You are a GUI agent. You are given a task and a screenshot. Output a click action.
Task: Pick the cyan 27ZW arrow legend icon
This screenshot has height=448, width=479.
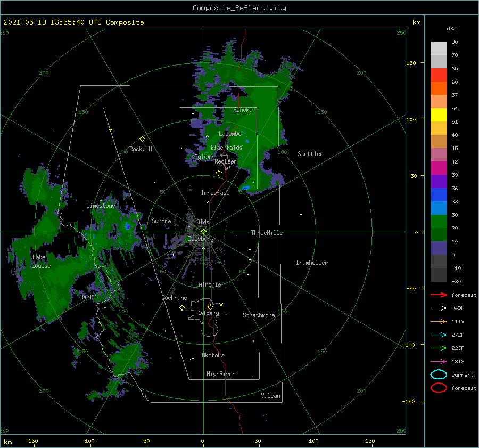click(x=439, y=335)
